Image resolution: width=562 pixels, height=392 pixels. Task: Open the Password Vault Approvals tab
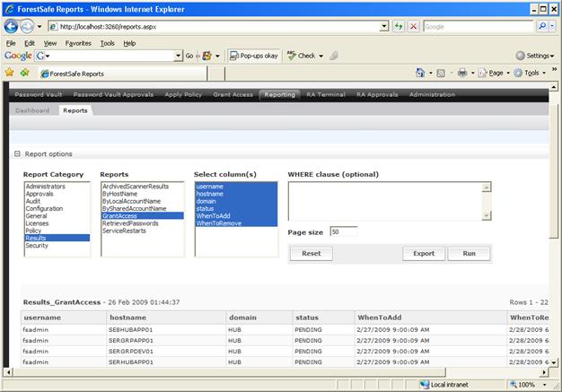pyautogui.click(x=113, y=94)
